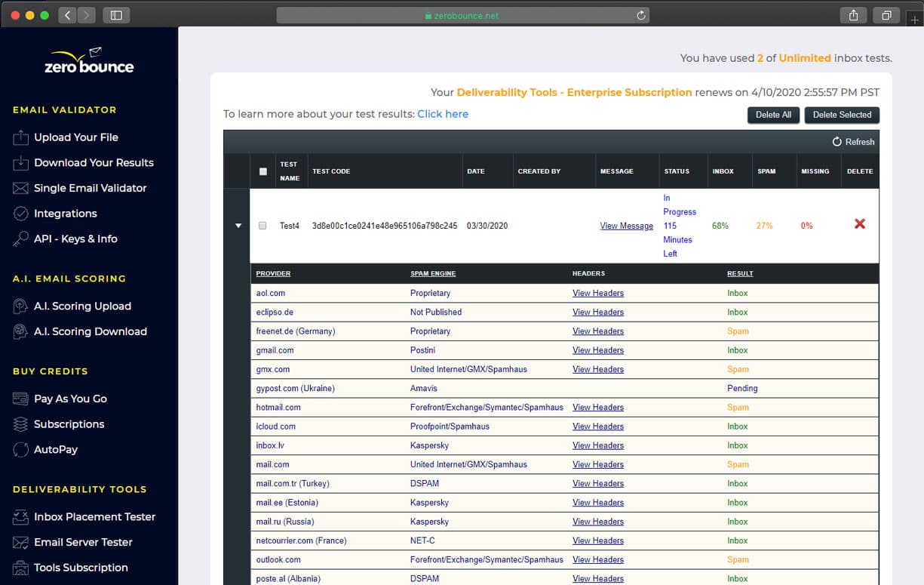
Task: Toggle Safari sidebar button
Action: coord(116,15)
